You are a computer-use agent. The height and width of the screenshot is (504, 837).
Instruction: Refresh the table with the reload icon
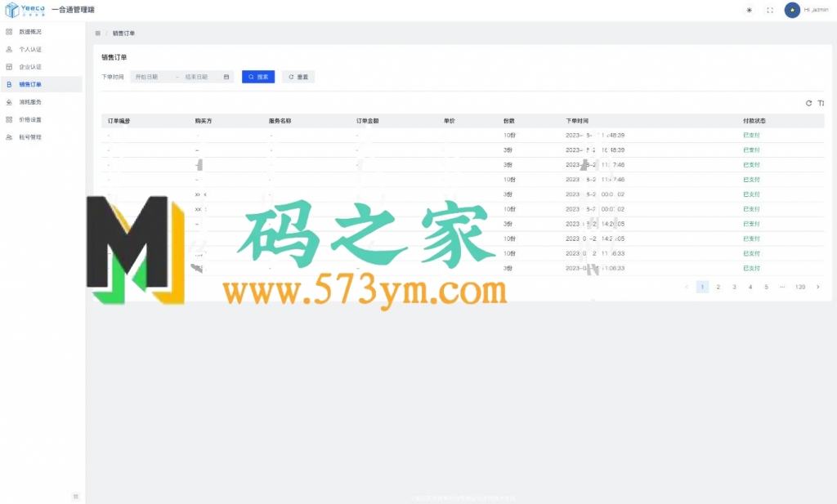click(808, 103)
